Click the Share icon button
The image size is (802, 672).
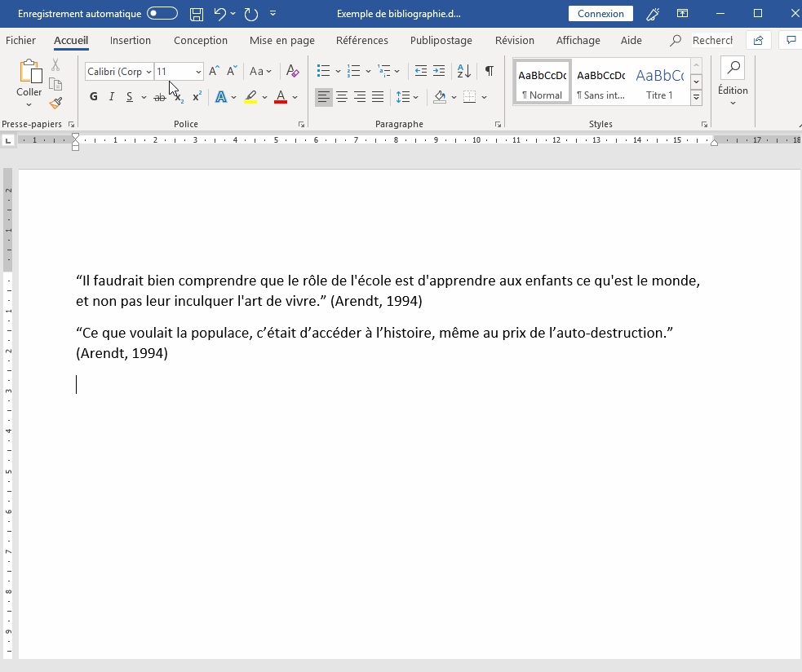759,41
